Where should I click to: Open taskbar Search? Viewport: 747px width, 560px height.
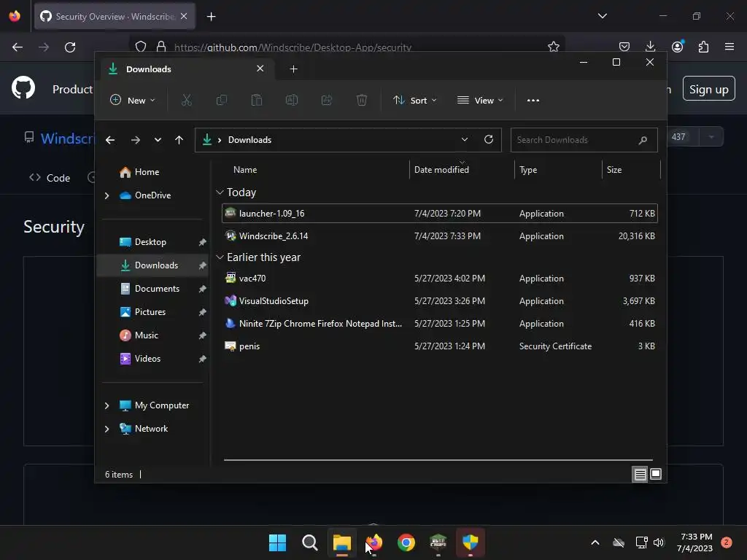tap(309, 542)
